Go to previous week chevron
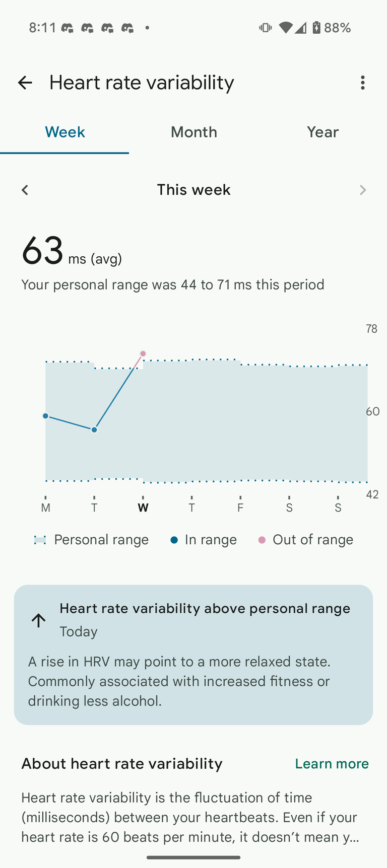 pos(25,190)
